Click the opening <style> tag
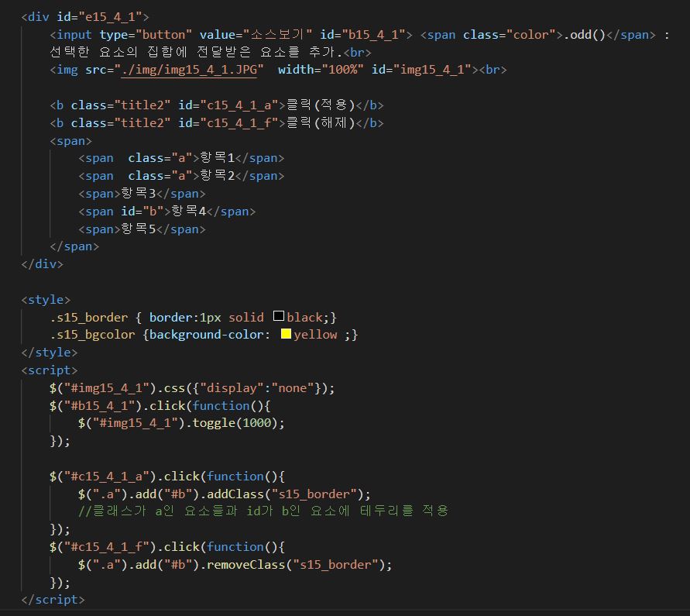The image size is (690, 616). [x=46, y=299]
